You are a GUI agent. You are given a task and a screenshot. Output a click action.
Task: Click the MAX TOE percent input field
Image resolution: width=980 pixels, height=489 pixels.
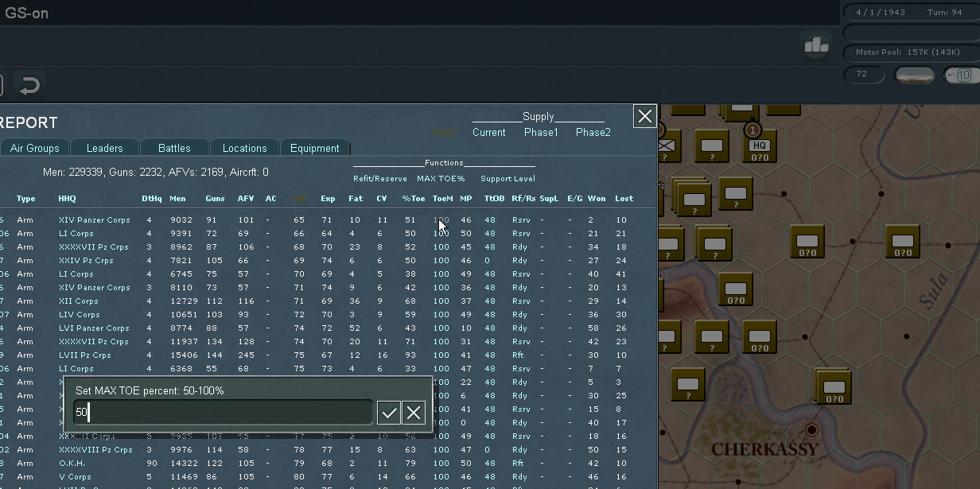pyautogui.click(x=223, y=412)
